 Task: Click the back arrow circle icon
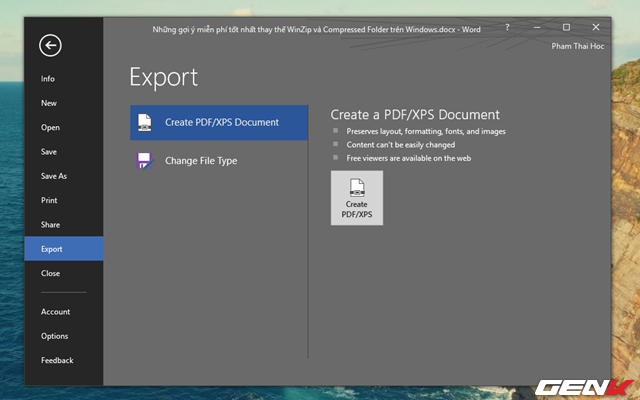click(x=50, y=45)
